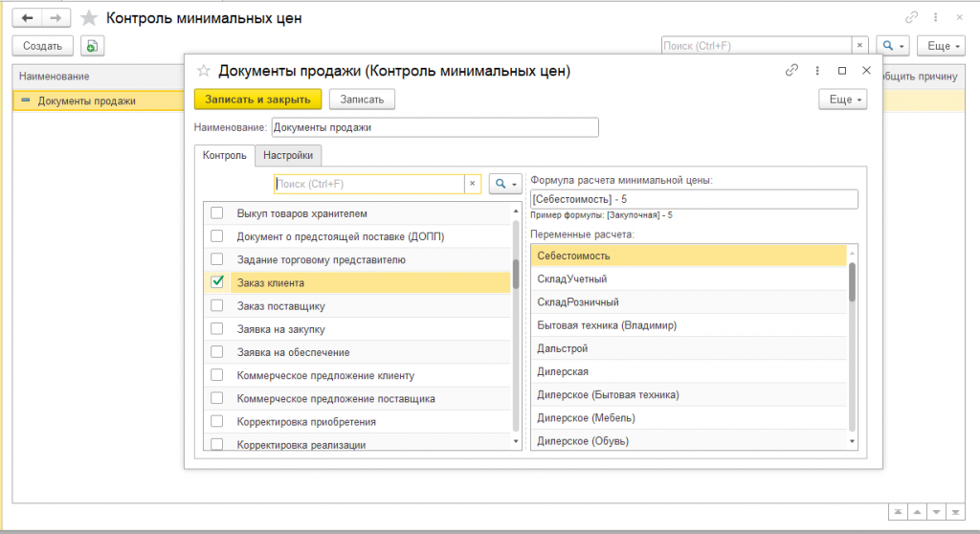Tick the Коммерческое предложение клиенту checkbox
Viewport: 980px width, 534px height.
217,374
